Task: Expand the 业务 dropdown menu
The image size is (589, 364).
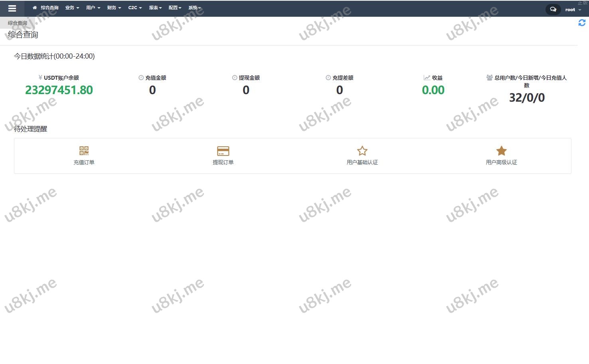Action: (x=72, y=8)
